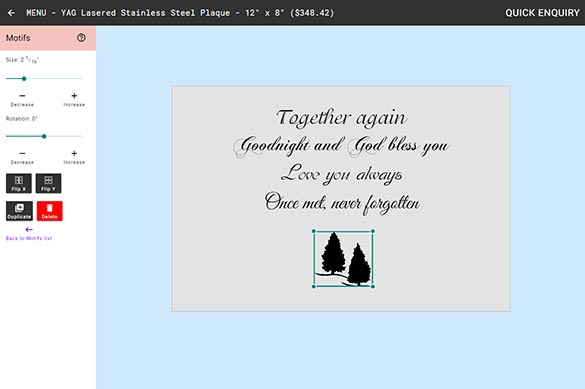Image resolution: width=585 pixels, height=389 pixels.
Task: Select 'Goodnight and God bless you' text
Action: click(341, 146)
